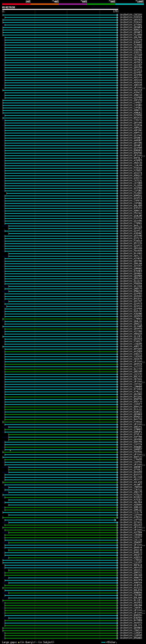Click the UniRef100_O22387 label
The image size is (146, 644).
131,65
